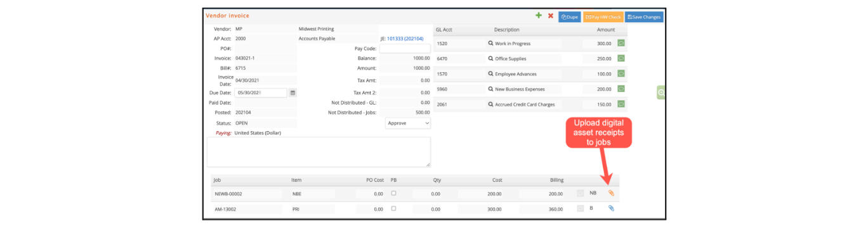The width and height of the screenshot is (868, 230).
Task: Toggle the PB checkbox for NEWB-00002
Action: pyautogui.click(x=394, y=193)
